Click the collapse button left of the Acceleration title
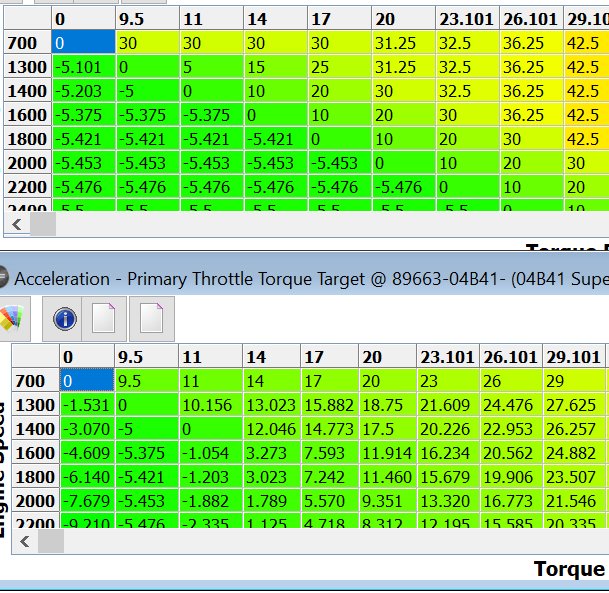Image resolution: width=609 pixels, height=593 pixels. point(3,277)
